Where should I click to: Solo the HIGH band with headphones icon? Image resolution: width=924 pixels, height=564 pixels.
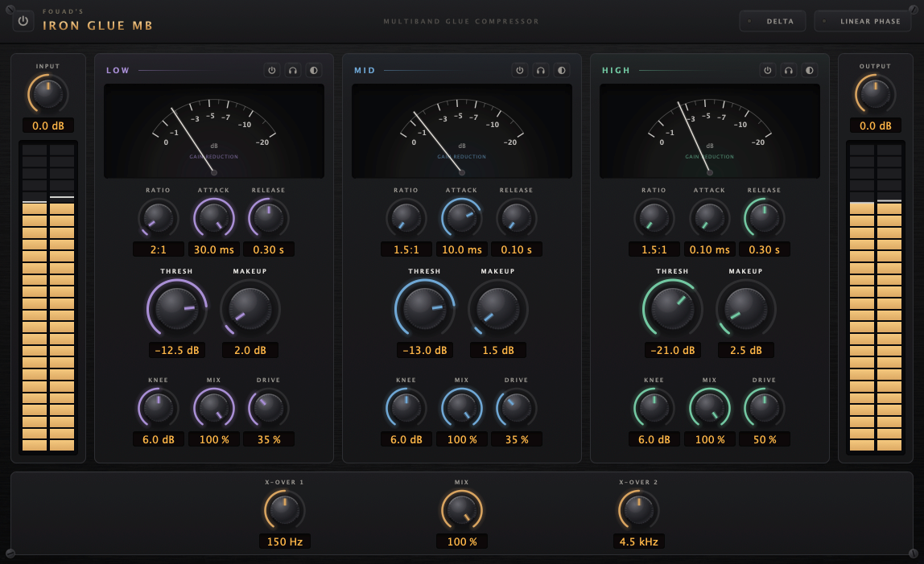tap(789, 70)
